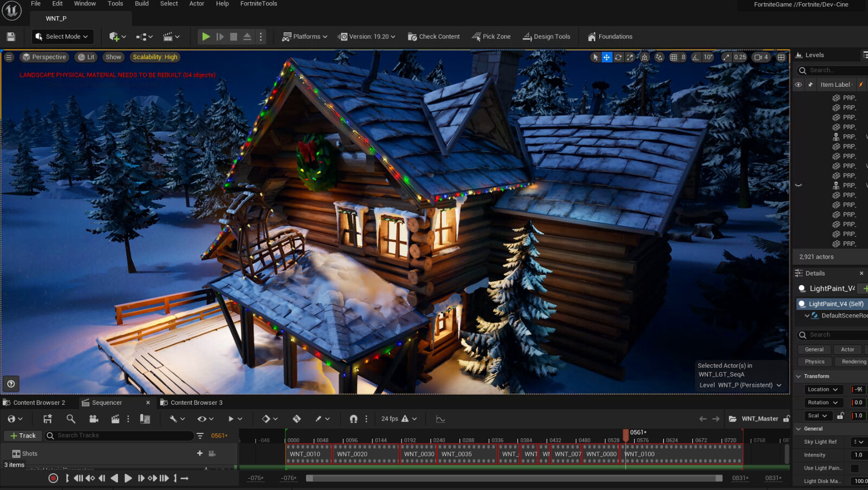Start Play In Editor with the green play button
The width and height of the screenshot is (868, 490).
pyautogui.click(x=206, y=36)
